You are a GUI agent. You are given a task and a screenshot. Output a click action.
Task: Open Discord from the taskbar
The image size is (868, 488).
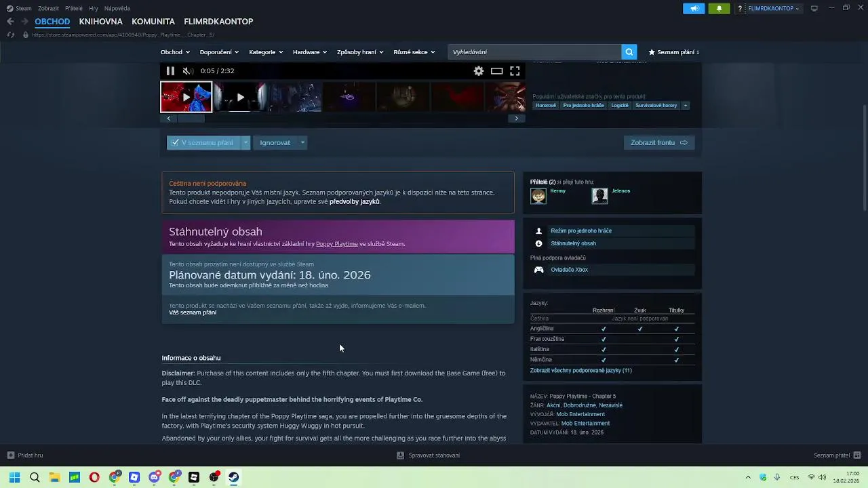(x=155, y=477)
